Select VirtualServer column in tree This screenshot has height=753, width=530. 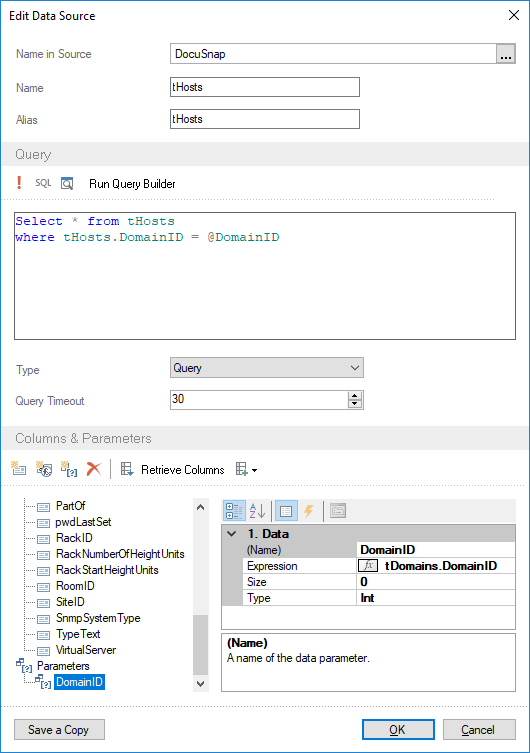click(86, 650)
